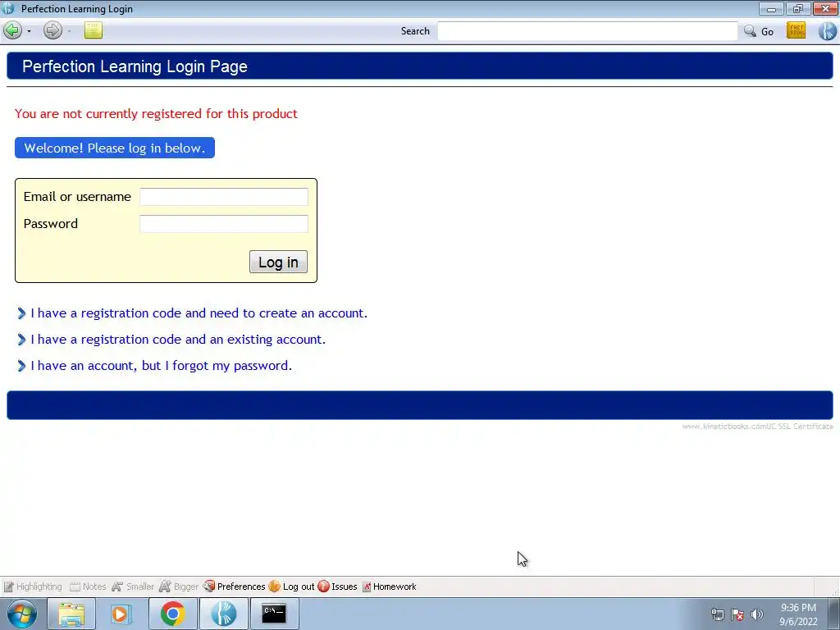Open the yellow table of contents icon
This screenshot has width=840, height=630.
94,30
